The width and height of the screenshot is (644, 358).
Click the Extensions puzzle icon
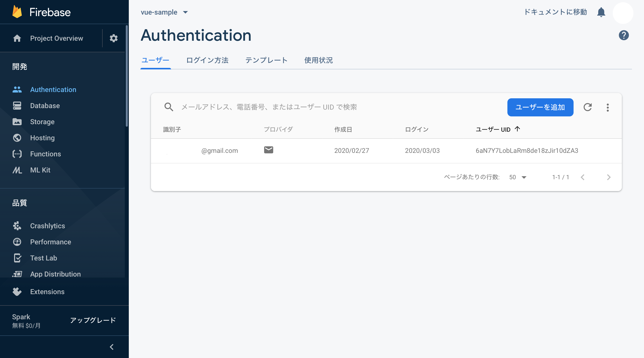coord(17,292)
